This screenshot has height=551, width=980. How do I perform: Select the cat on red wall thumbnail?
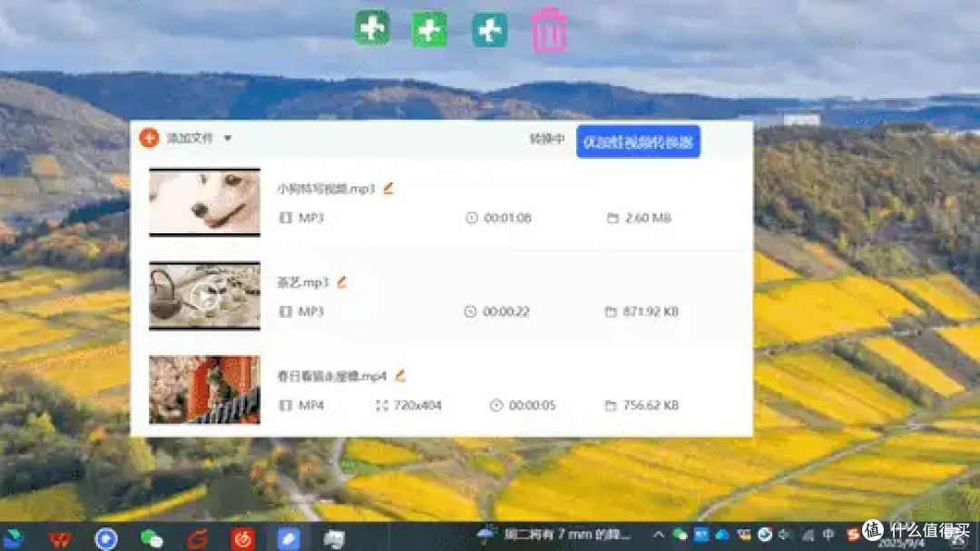click(x=204, y=389)
